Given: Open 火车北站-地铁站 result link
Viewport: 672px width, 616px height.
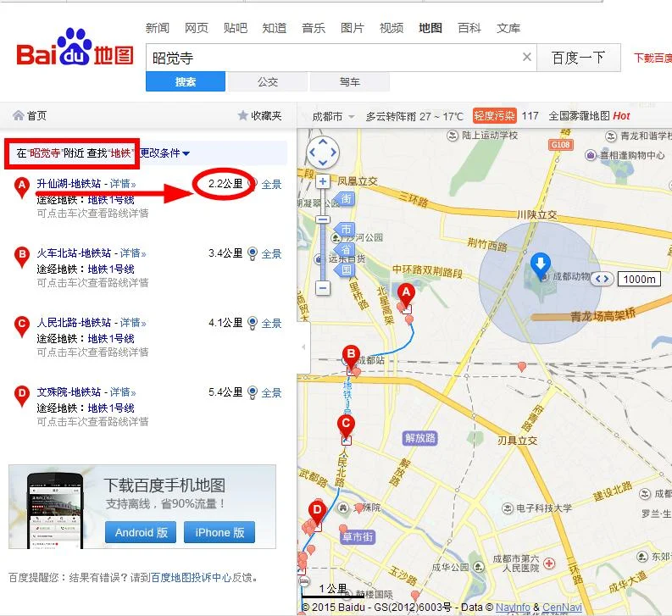Looking at the screenshot, I should click(x=74, y=253).
